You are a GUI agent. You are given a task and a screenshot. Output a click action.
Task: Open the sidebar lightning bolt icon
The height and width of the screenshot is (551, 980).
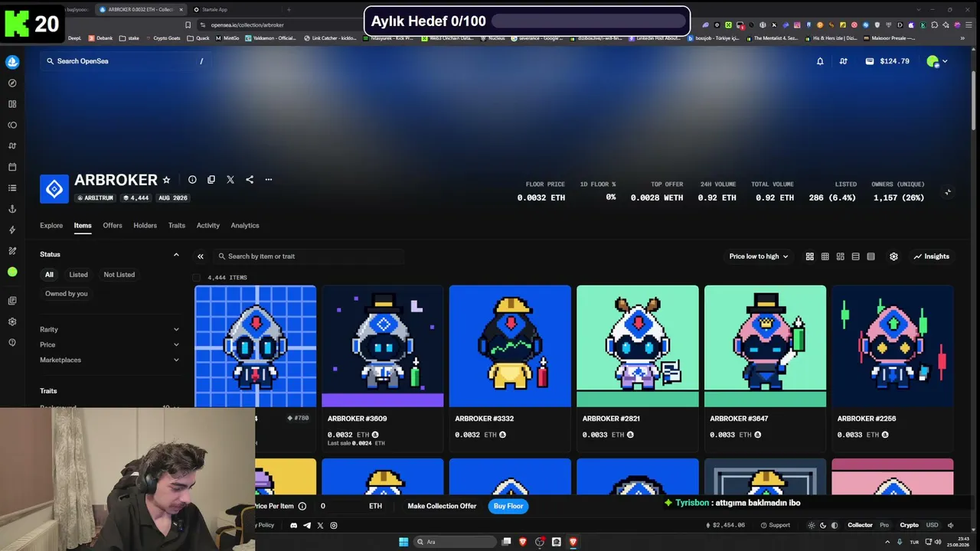pos(12,230)
